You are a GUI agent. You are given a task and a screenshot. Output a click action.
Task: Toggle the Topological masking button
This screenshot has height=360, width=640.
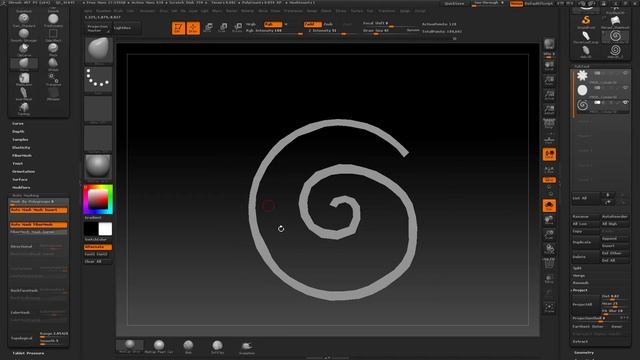pyautogui.click(x=21, y=338)
